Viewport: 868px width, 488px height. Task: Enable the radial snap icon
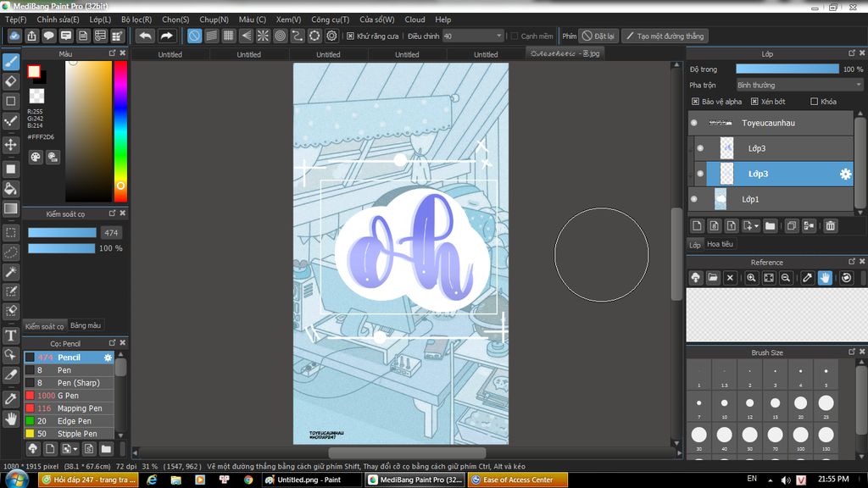tap(263, 36)
